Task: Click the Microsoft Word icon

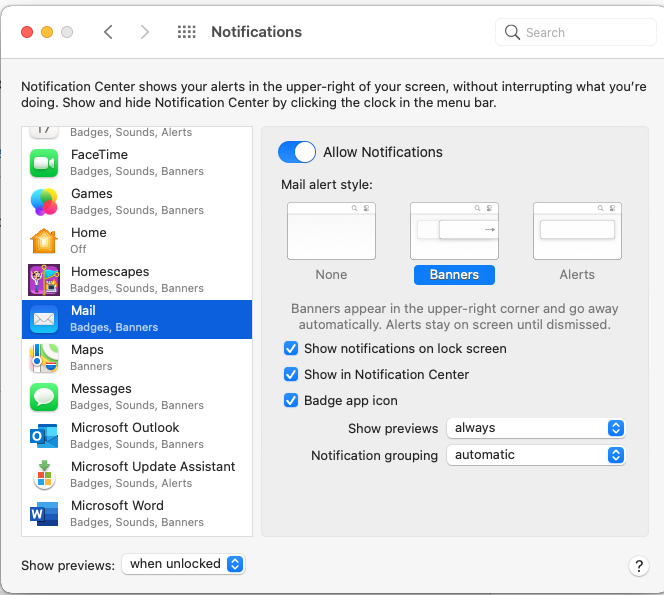Action: coord(44,514)
